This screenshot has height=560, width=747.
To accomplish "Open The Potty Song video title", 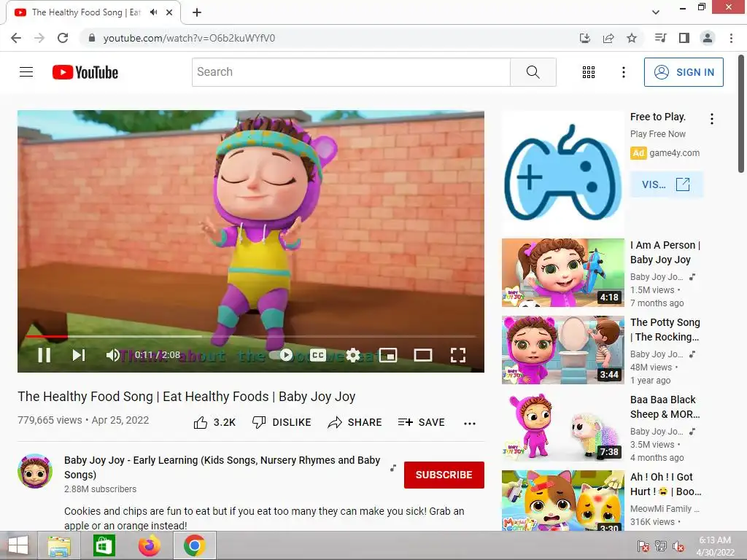I will click(x=665, y=330).
